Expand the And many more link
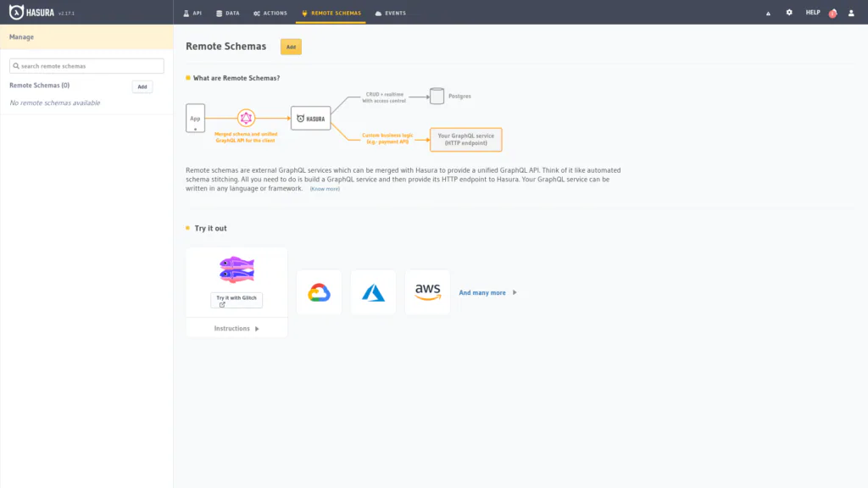This screenshot has height=488, width=868. [x=487, y=292]
